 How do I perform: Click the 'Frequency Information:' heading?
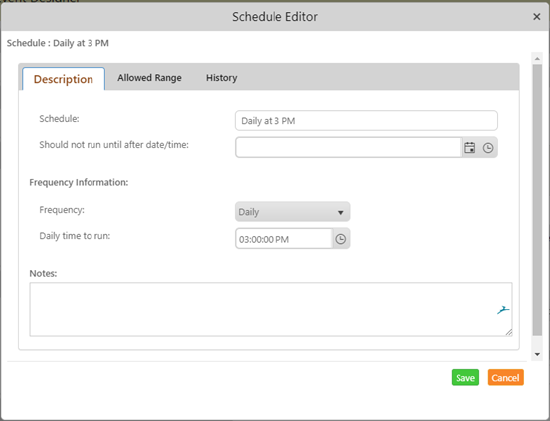[79, 182]
